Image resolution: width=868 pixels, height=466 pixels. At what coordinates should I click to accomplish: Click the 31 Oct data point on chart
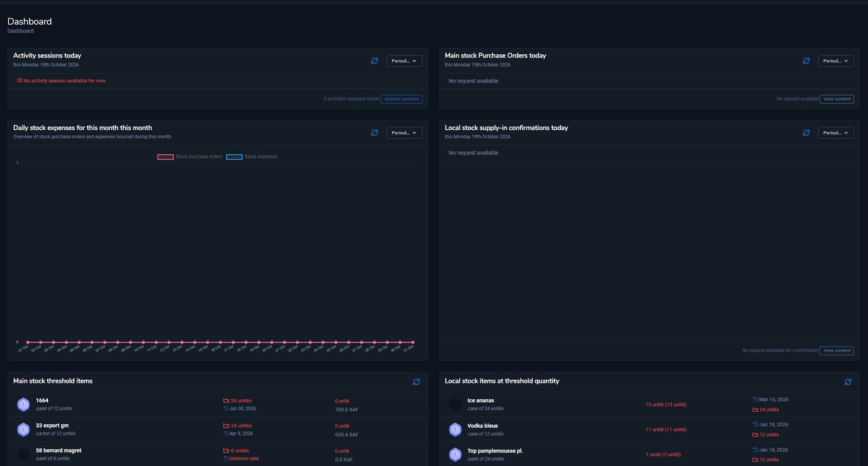coord(413,342)
